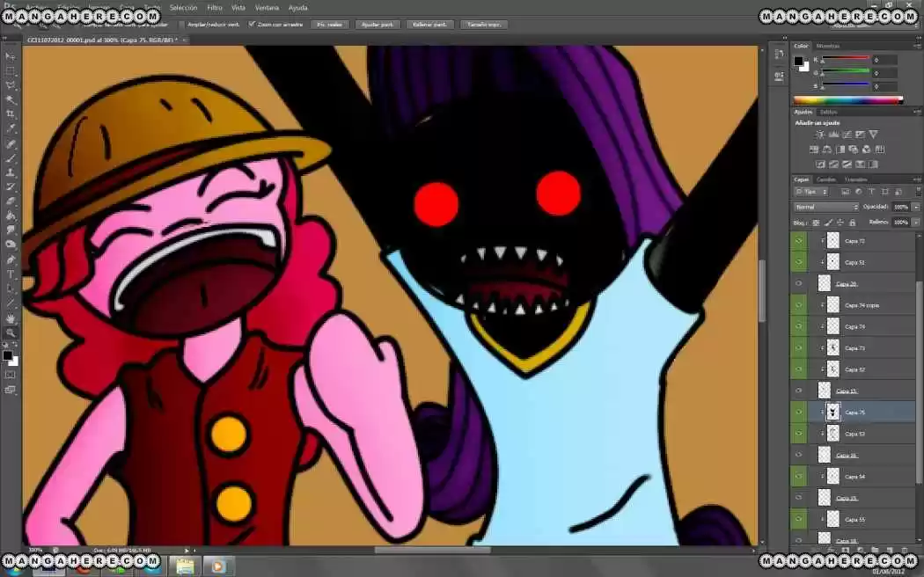
Task: Hide layer Capa 54
Action: coord(798,477)
